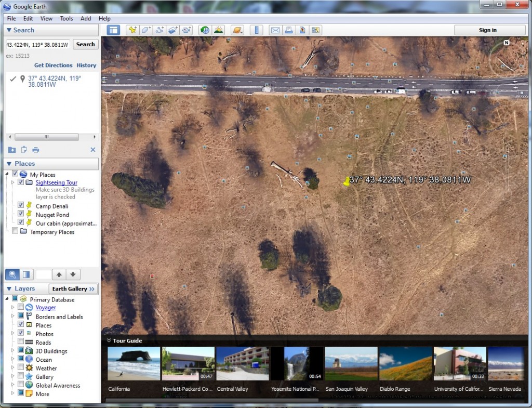Disable the Photos layer

[x=21, y=333]
